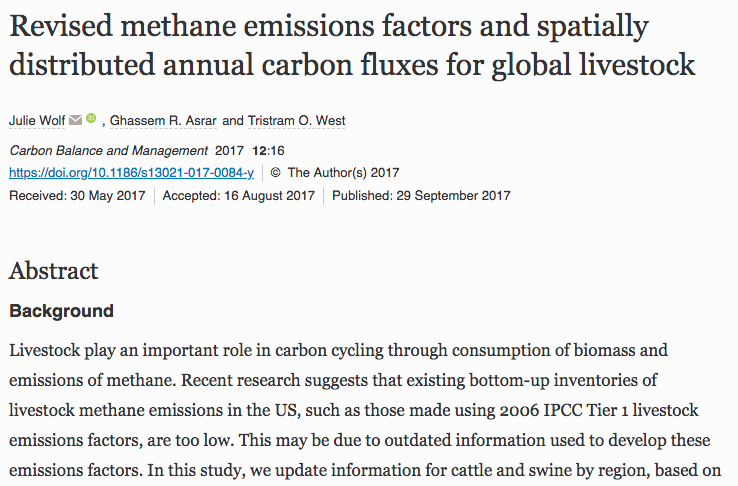Click the email envelope icon beside Julie Wolf
The height and width of the screenshot is (486, 738).
[75, 120]
